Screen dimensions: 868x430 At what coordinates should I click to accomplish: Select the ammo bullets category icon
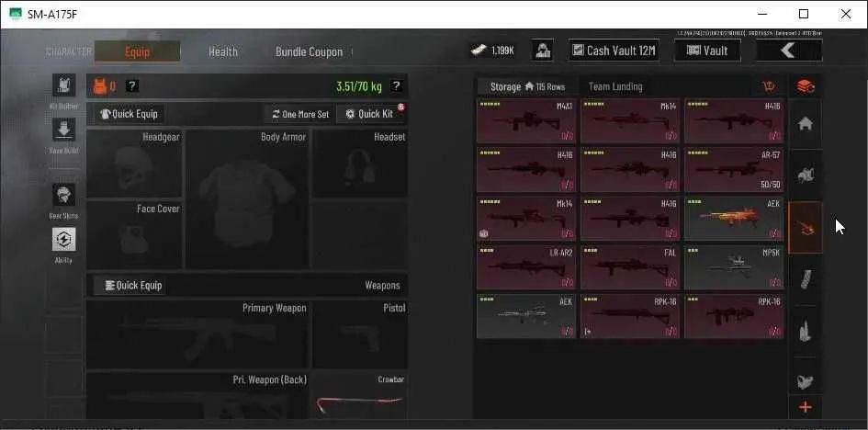[x=806, y=331]
